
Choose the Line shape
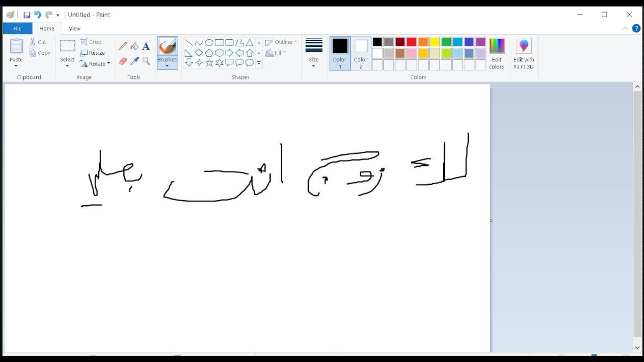[189, 43]
